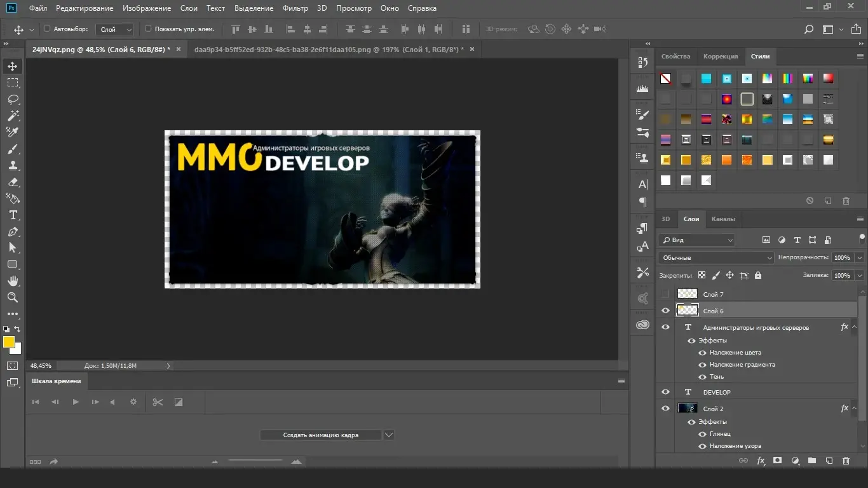Hide layer Слой 6
The image size is (868, 488).
pos(665,311)
